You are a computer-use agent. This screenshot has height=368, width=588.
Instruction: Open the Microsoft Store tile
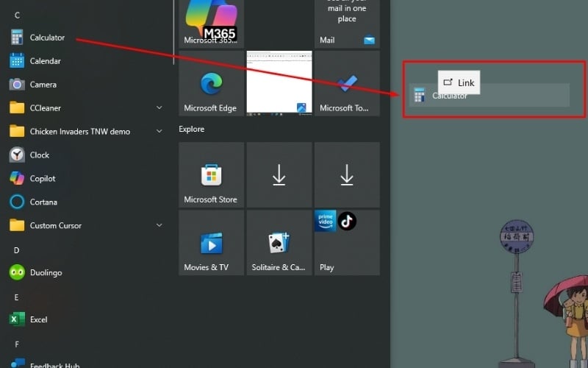[x=211, y=174]
